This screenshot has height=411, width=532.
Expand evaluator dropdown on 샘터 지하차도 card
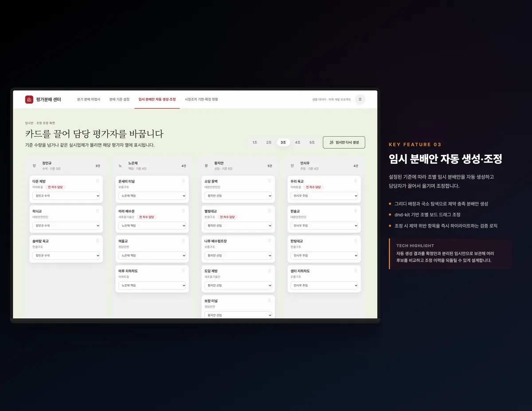click(324, 285)
